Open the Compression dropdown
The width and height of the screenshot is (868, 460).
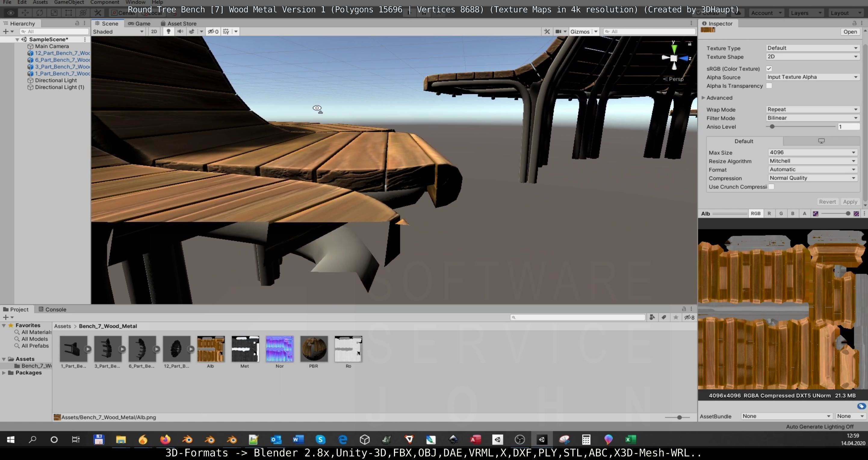[812, 178]
